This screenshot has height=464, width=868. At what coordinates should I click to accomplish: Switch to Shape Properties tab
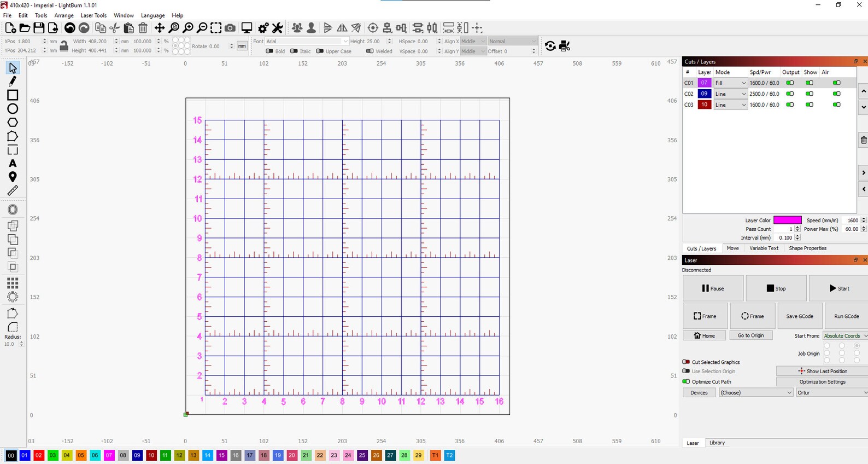[807, 248]
